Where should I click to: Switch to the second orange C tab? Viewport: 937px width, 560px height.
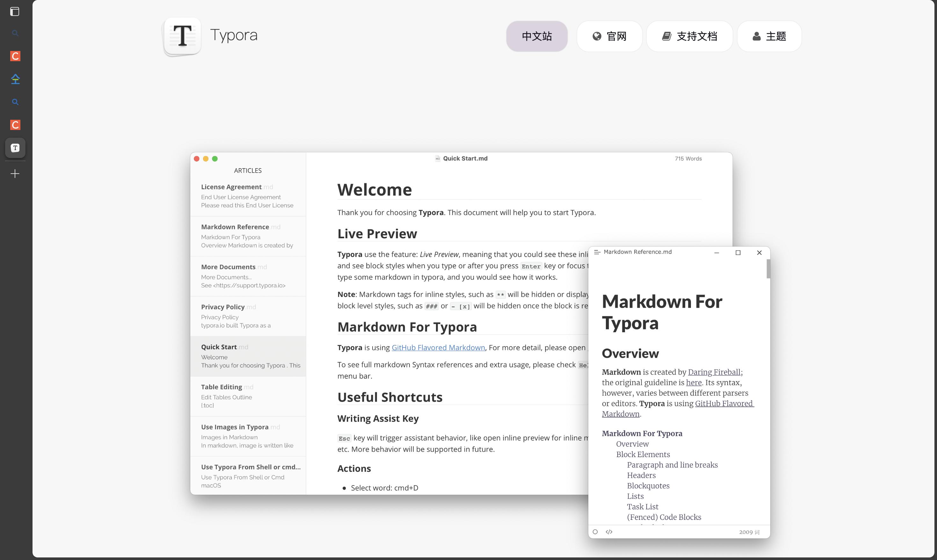(15, 125)
